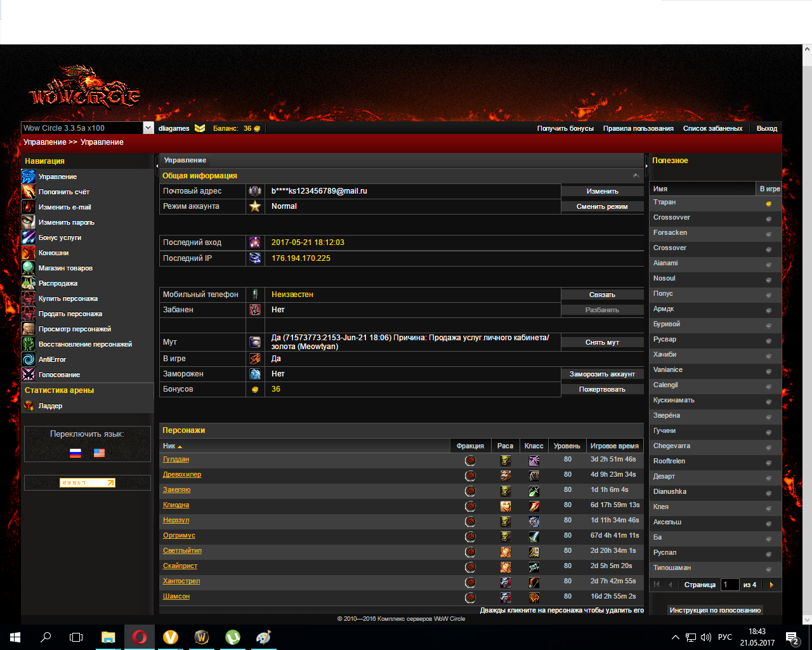Switch language using the Russian flag
812x650 pixels.
point(75,453)
